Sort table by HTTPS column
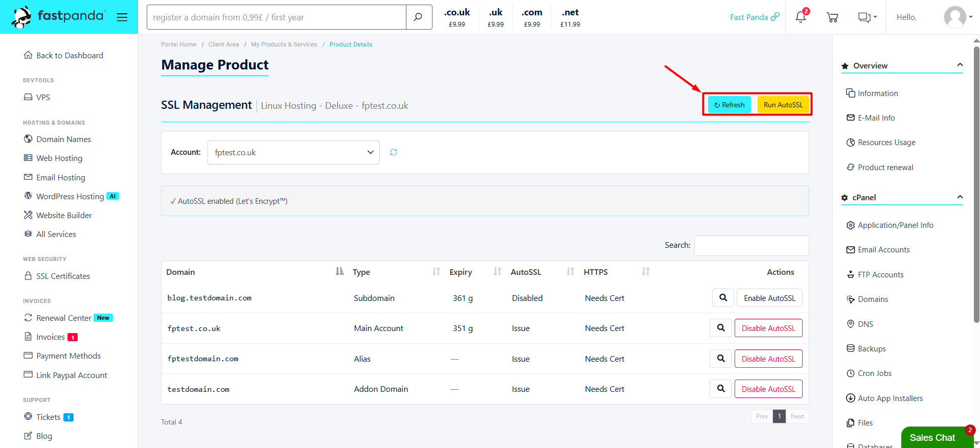 (x=646, y=272)
